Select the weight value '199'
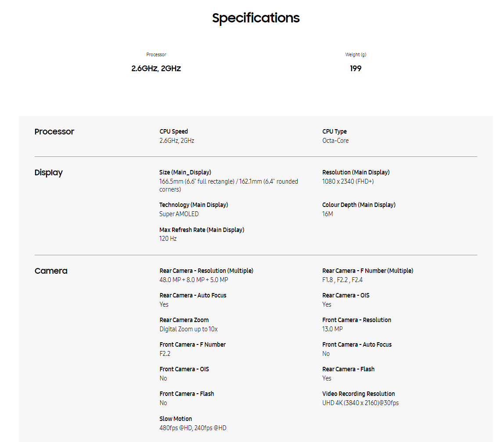 pyautogui.click(x=356, y=69)
